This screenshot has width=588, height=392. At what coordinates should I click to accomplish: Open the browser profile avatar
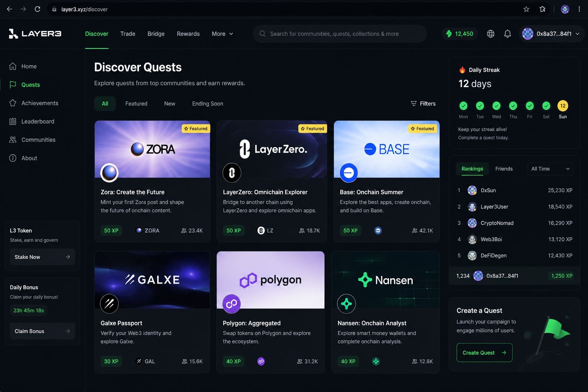tap(565, 9)
